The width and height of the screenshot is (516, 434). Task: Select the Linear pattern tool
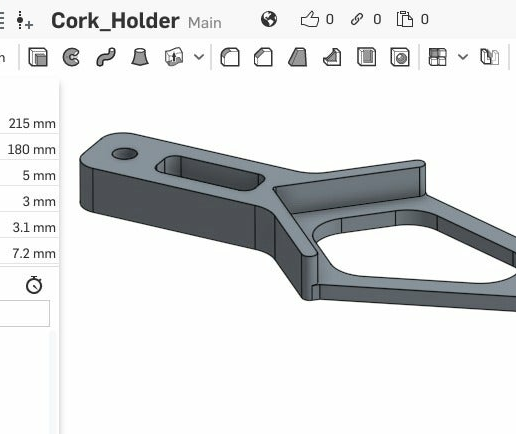point(437,57)
